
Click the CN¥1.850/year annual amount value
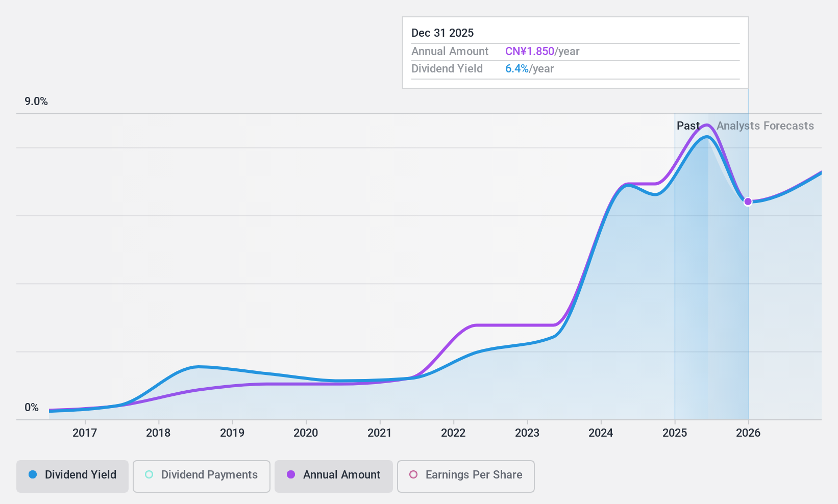pyautogui.click(x=543, y=52)
